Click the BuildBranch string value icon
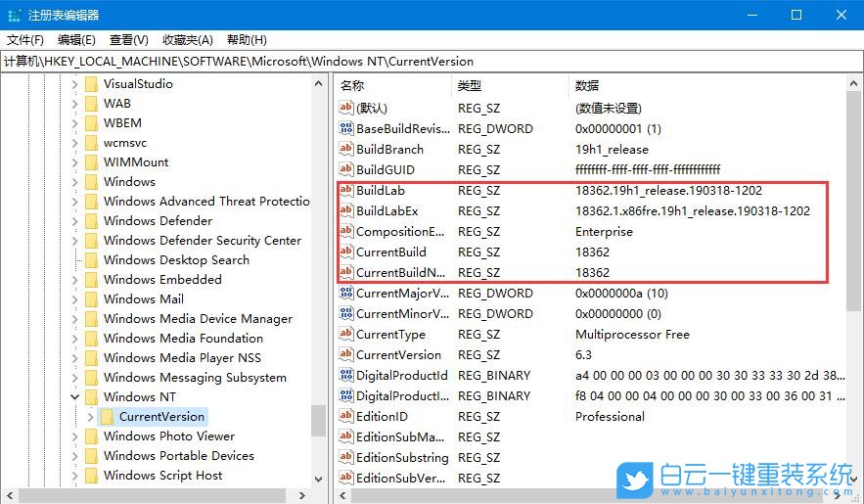Screen dimensions: 864x504 [x=346, y=149]
